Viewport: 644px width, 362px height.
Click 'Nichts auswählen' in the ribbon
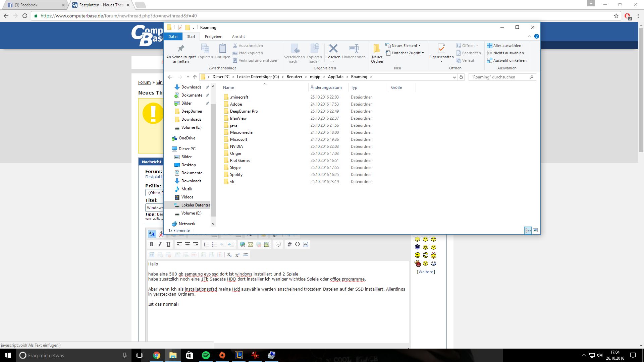(x=505, y=53)
